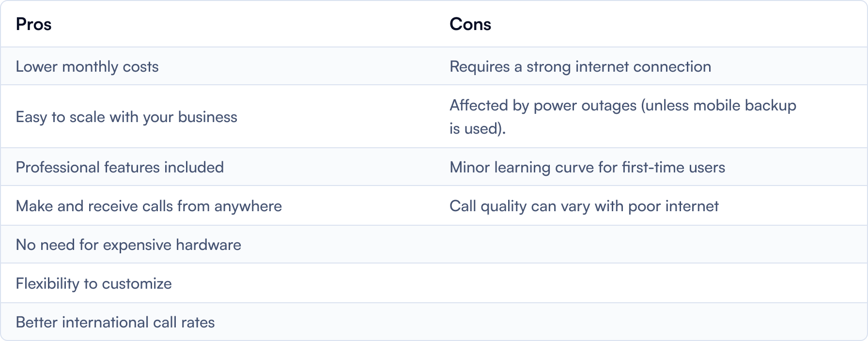Image resolution: width=868 pixels, height=341 pixels.
Task: Click the empty Cons cell beside 'Better international call rates'
Action: click(651, 322)
